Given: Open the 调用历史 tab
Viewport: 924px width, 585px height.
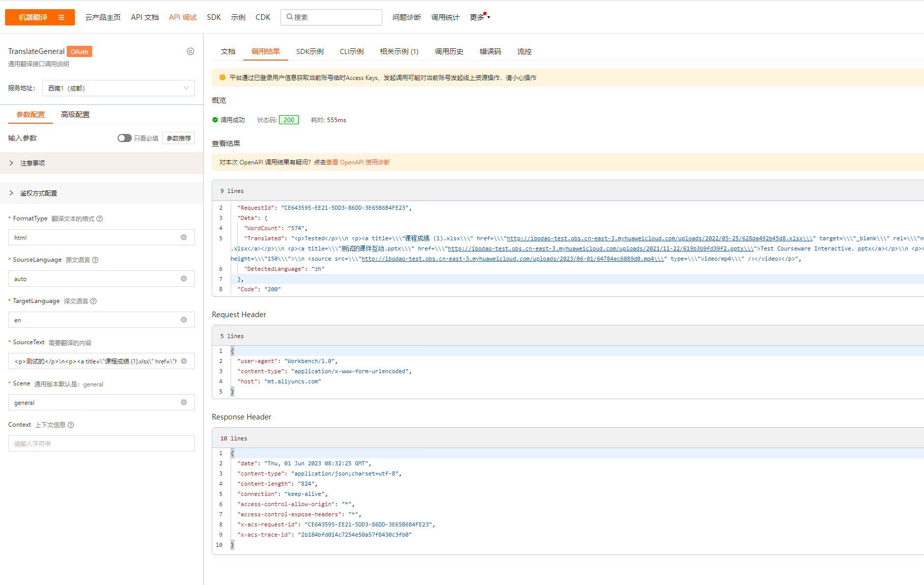Looking at the screenshot, I should (x=449, y=51).
